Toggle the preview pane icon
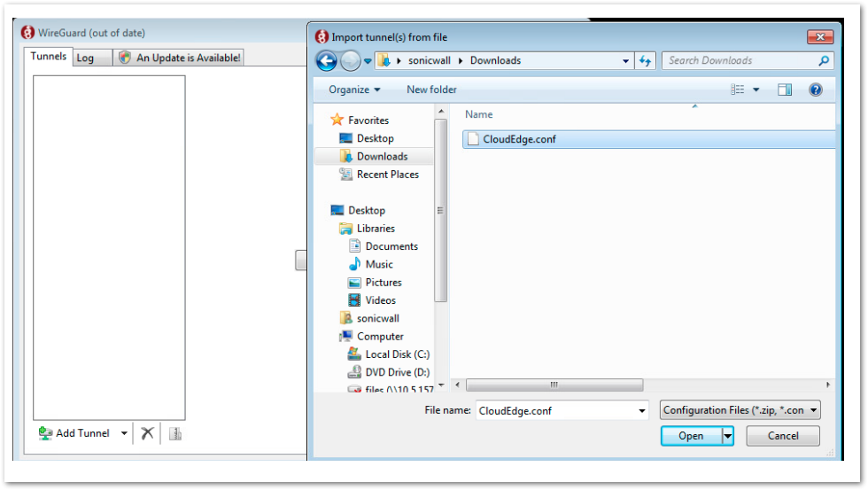Screen dimensions: 868x490 click(785, 89)
